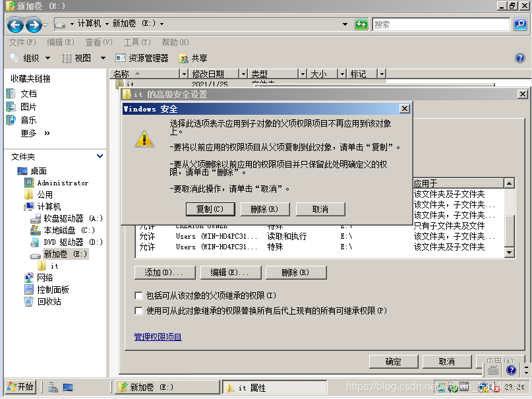Click the 添加(D)... button
The image size is (532, 399).
pos(165,272)
